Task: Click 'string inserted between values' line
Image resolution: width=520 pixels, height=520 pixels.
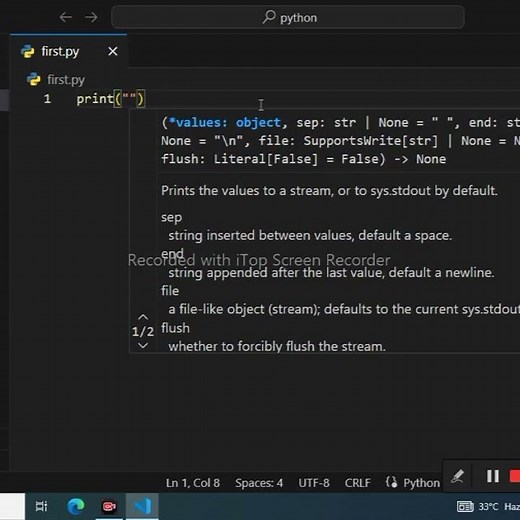Action: point(310,235)
